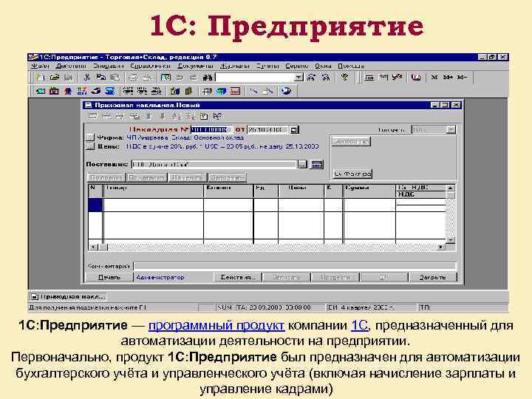This screenshot has width=532, height=399.
Task: Open the Справочники menu
Action: (150, 66)
